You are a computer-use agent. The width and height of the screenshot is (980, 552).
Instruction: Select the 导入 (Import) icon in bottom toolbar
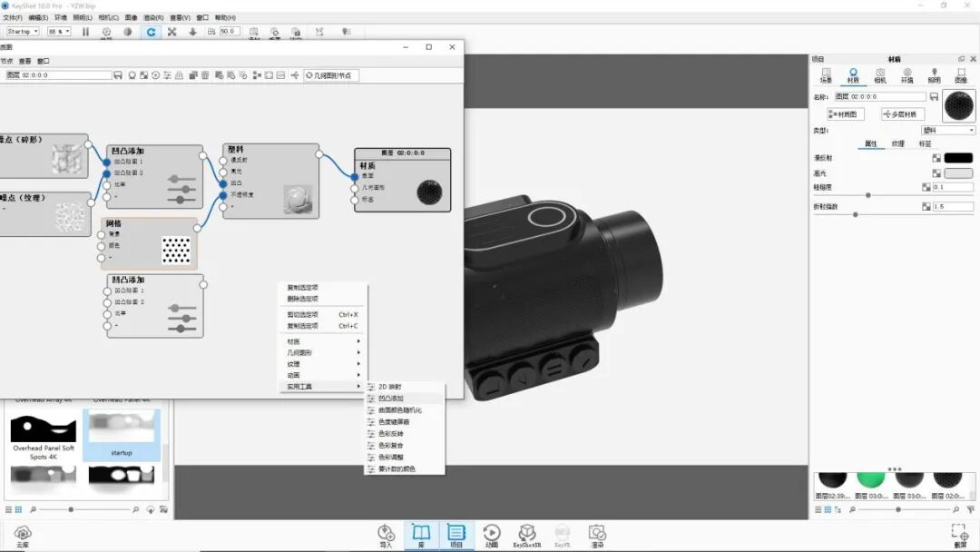(385, 534)
